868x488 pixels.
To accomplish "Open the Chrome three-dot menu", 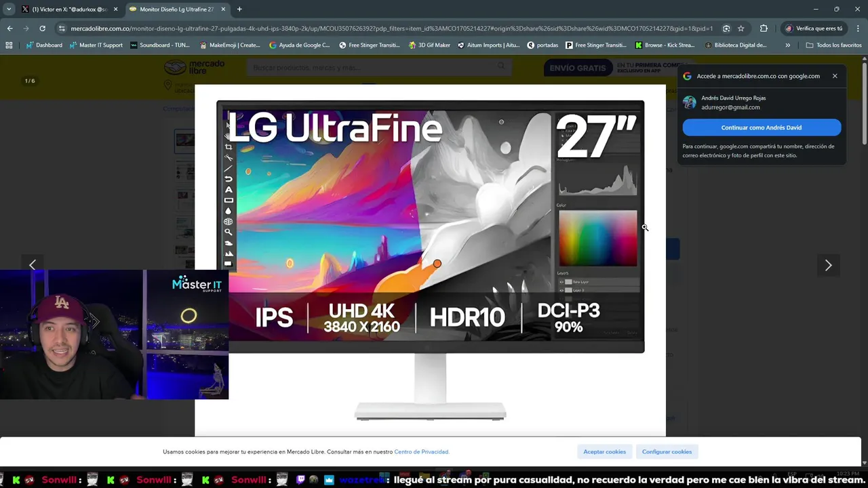I will click(857, 28).
